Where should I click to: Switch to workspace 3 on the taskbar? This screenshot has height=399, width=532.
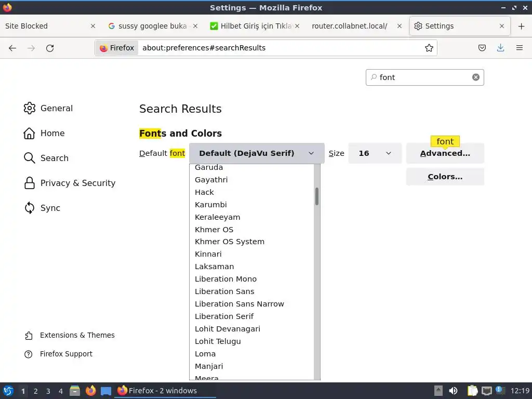(x=48, y=391)
